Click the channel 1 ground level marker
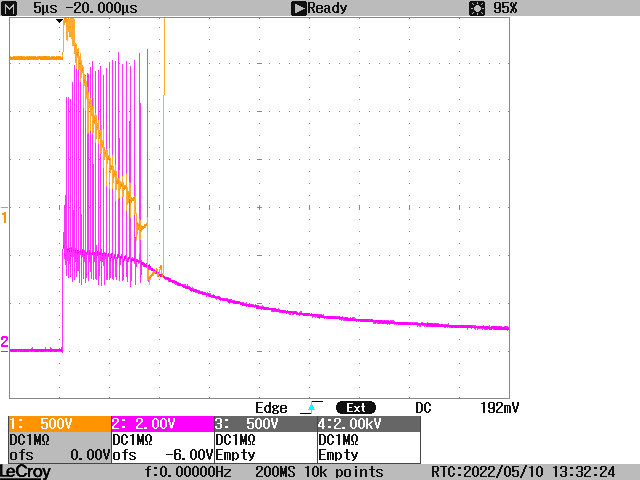 coord(4,215)
